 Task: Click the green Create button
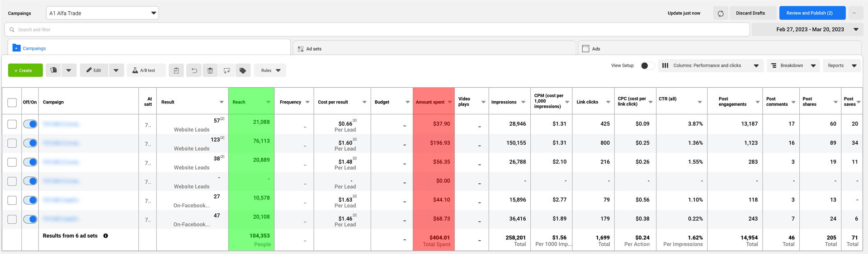[25, 71]
